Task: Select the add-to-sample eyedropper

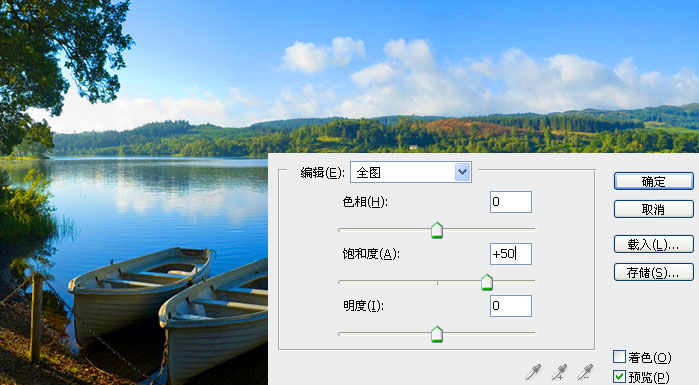Action: pos(559,372)
